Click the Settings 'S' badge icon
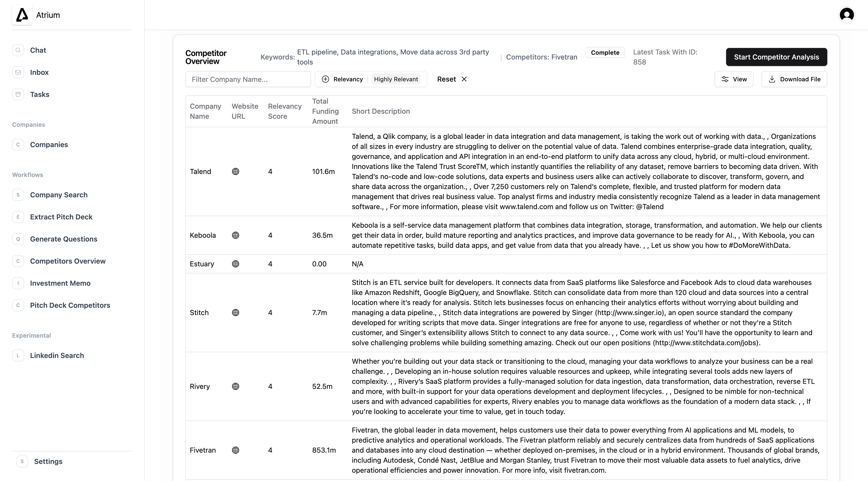Screen dimensions: 868x481 [x=22, y=461]
